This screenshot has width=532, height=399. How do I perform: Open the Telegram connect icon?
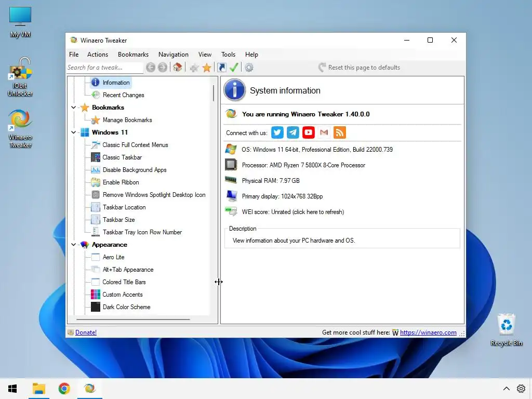click(x=293, y=132)
